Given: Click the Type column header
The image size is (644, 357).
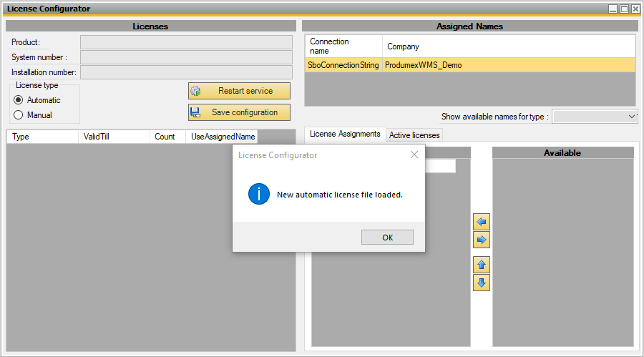Looking at the screenshot, I should tap(42, 137).
